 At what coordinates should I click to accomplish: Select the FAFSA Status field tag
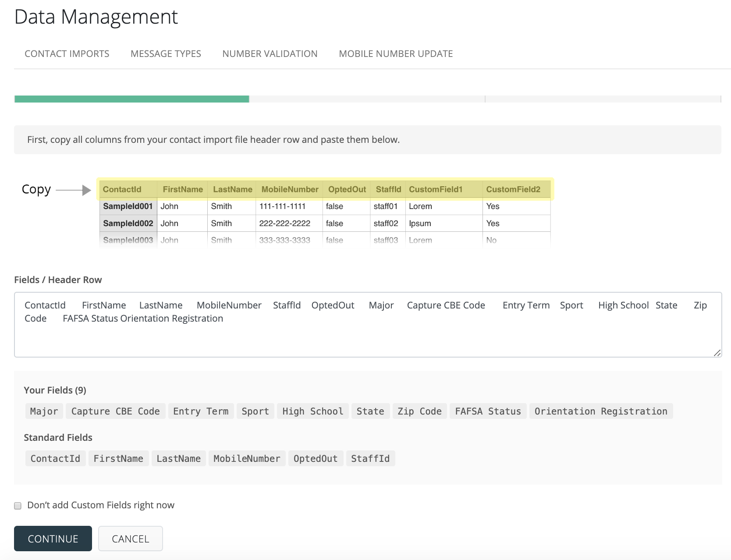pos(488,411)
